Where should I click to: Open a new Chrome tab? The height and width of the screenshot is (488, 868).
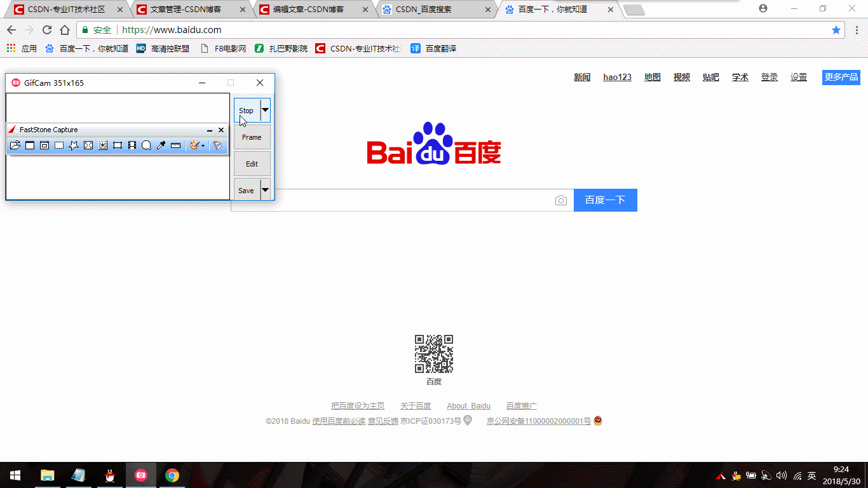tap(634, 10)
